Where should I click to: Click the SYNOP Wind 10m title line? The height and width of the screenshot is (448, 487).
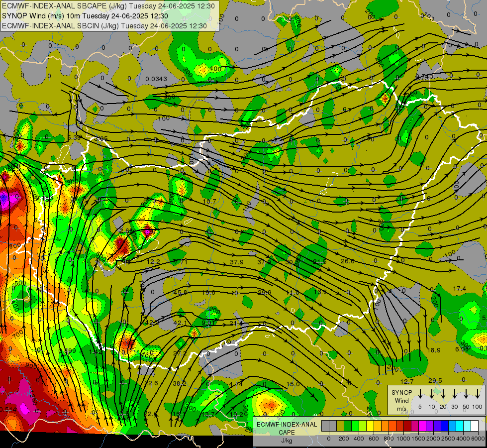coord(85,16)
